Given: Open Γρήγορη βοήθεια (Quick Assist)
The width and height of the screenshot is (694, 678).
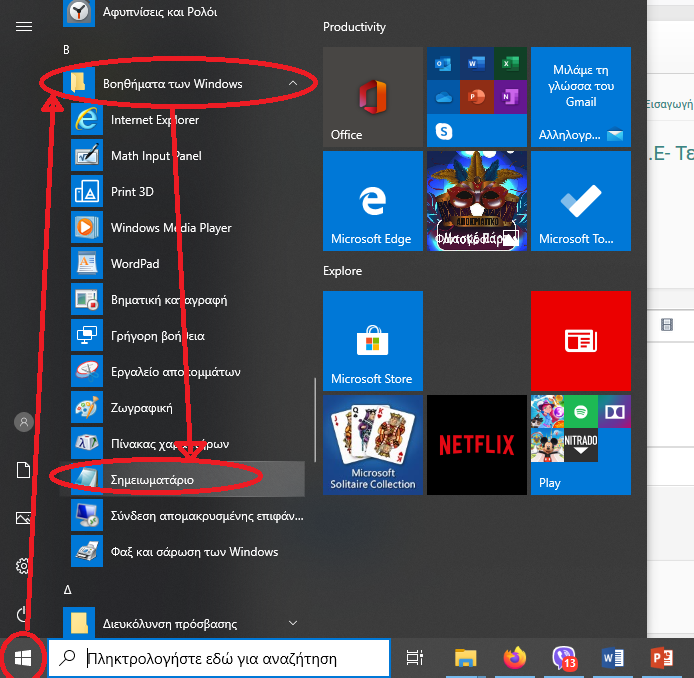Looking at the screenshot, I should (182, 336).
